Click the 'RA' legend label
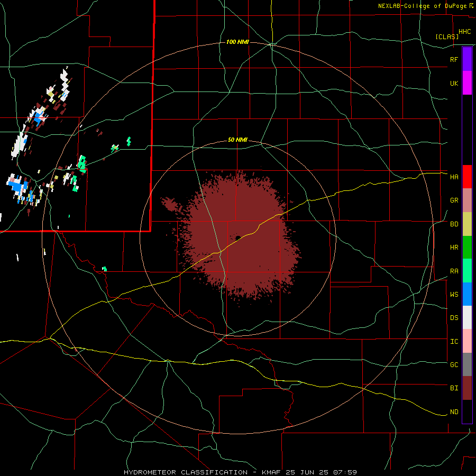Viewport: 476px width, 476px height. click(454, 271)
